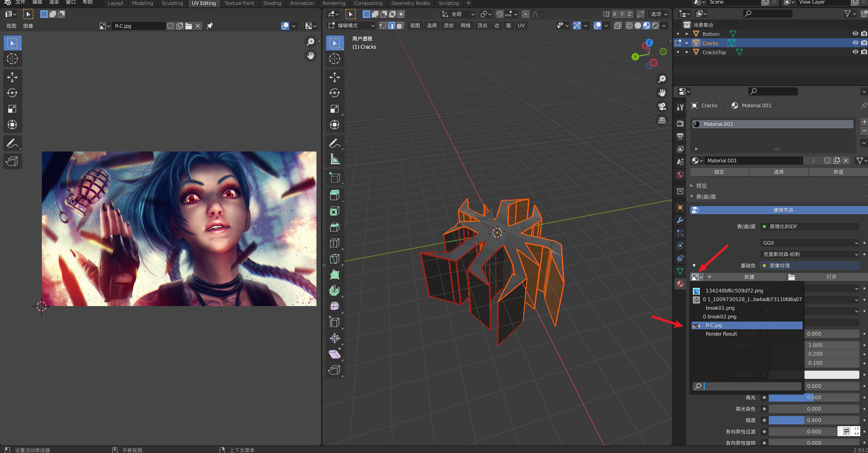Select the Inset Faces tool
The width and height of the screenshot is (868, 453).
(x=335, y=211)
